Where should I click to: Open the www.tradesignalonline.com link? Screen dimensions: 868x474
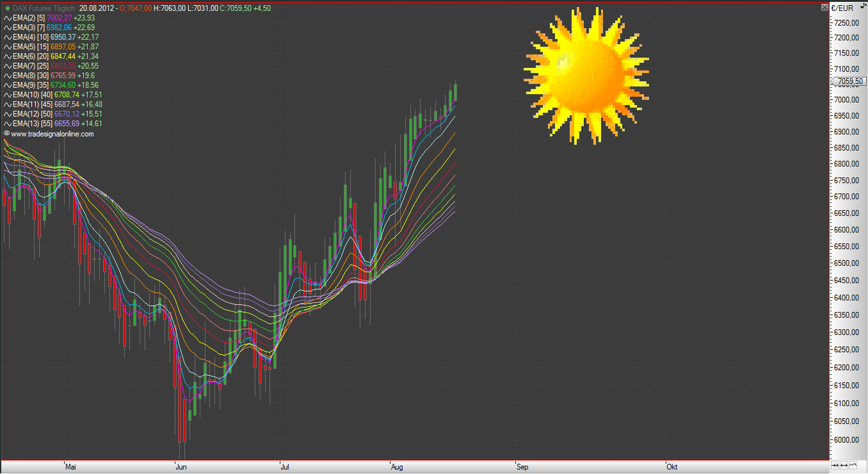pos(52,134)
